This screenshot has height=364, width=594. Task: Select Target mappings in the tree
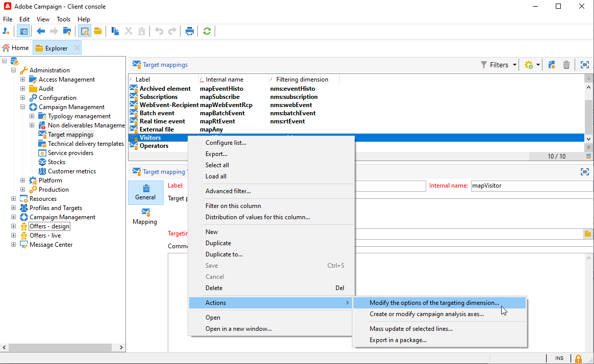(x=70, y=135)
